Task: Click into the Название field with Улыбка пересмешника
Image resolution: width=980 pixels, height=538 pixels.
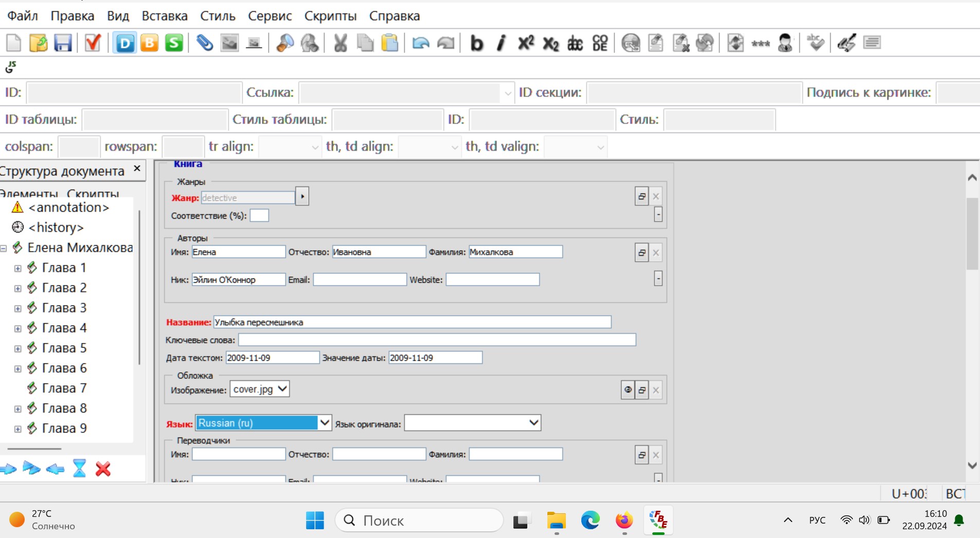Action: pyautogui.click(x=412, y=322)
